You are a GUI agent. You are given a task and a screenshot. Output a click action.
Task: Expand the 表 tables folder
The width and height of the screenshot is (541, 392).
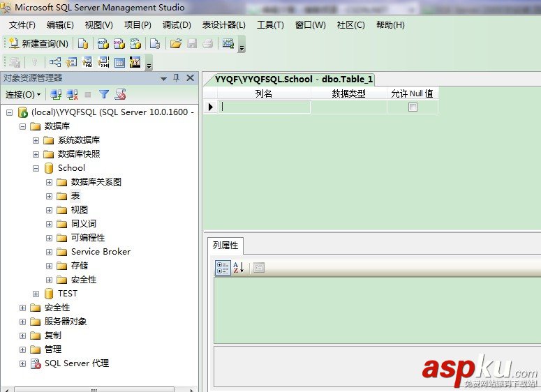(50, 196)
